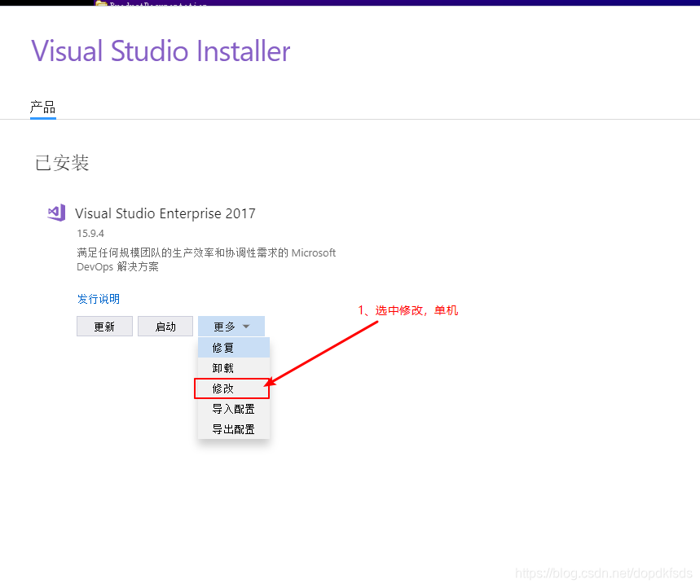Choose 修改 in the dropdown menu
700x588 pixels.
232,388
